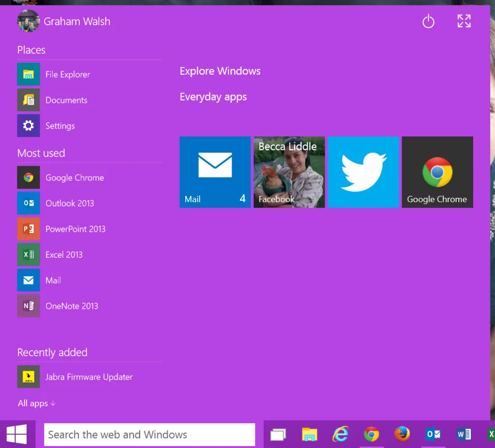Open Settings under Places

[60, 126]
